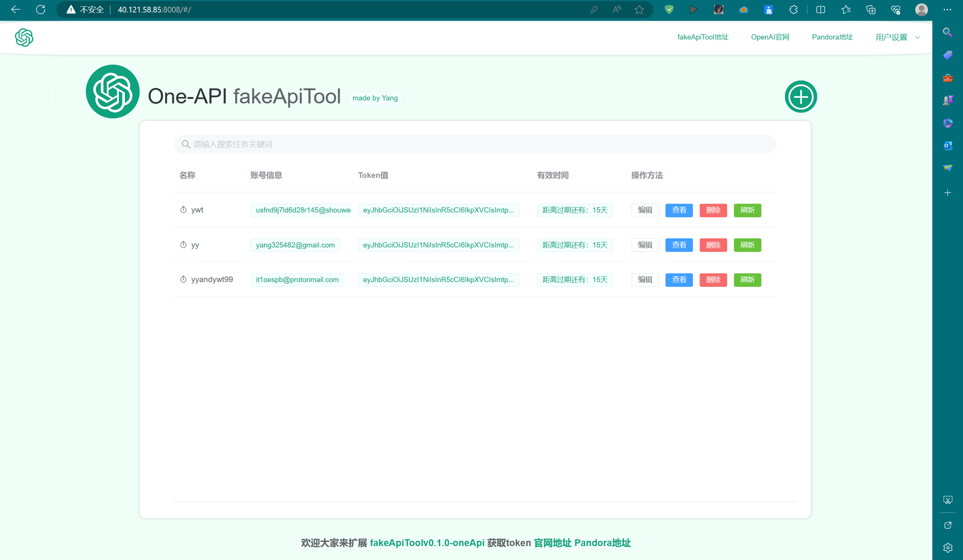The width and height of the screenshot is (963, 560).
Task: Click the green plus add-token icon
Action: (x=800, y=97)
